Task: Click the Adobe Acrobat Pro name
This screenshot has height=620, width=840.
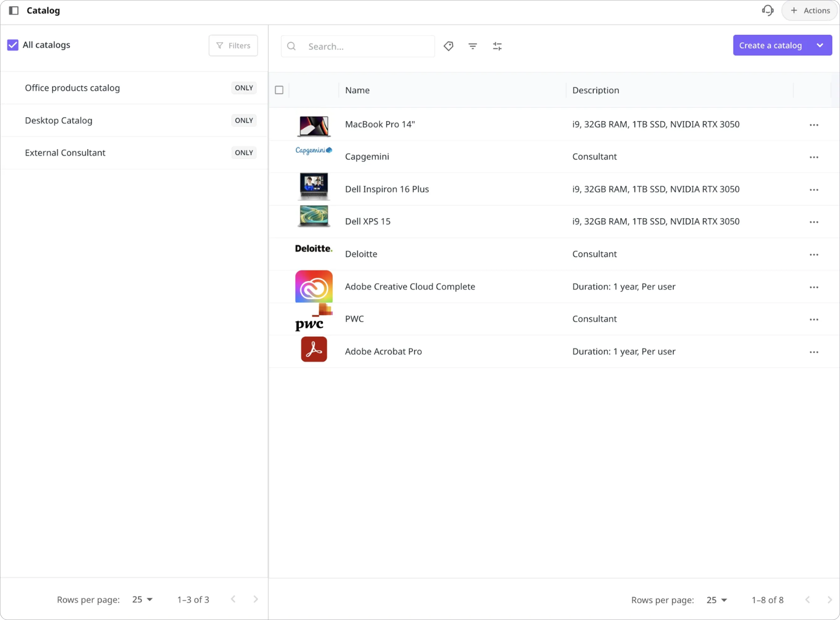Action: pos(384,352)
